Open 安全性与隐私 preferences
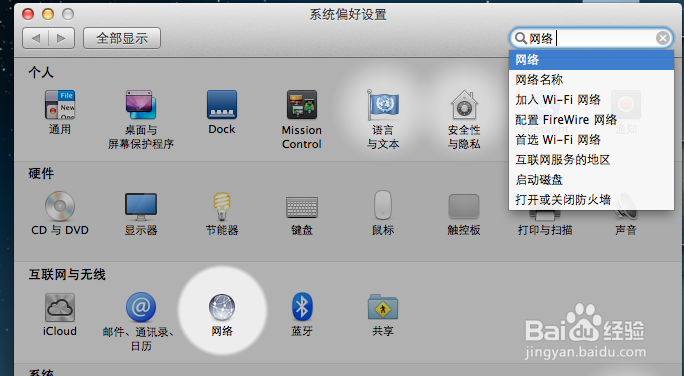Screen dimensions: 684x376 (464, 105)
